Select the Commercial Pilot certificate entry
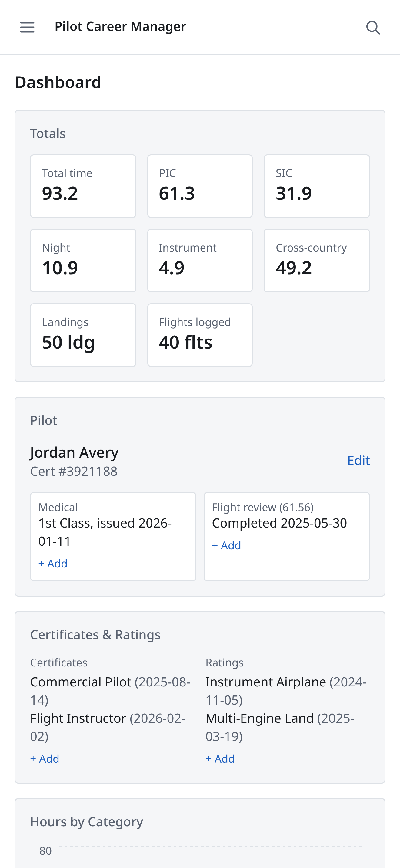This screenshot has height=868, width=400. click(x=110, y=691)
